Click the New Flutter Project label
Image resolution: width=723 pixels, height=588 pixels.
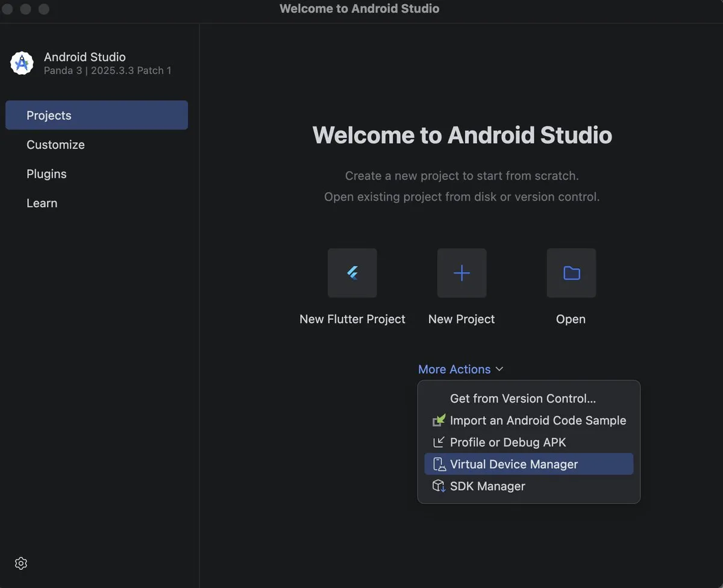click(x=352, y=319)
